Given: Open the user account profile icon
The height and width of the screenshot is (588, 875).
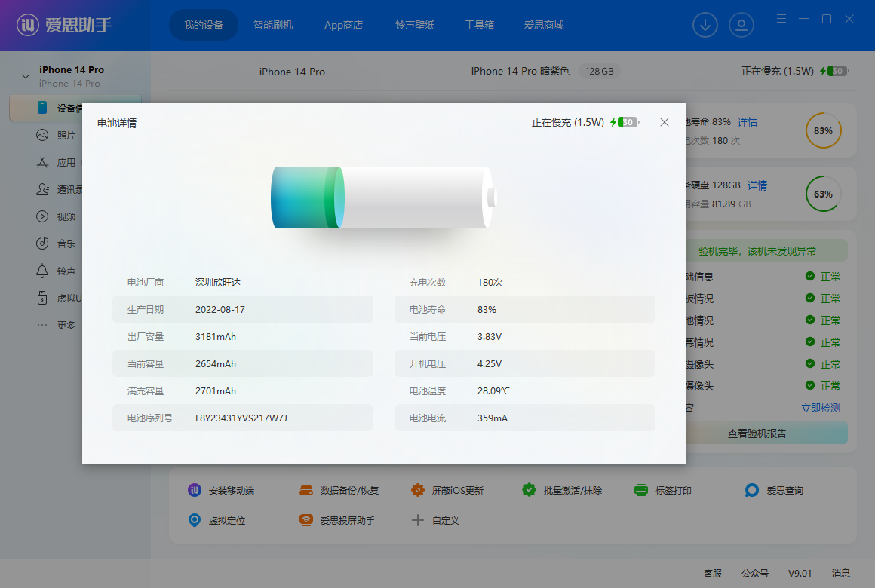Looking at the screenshot, I should (741, 25).
